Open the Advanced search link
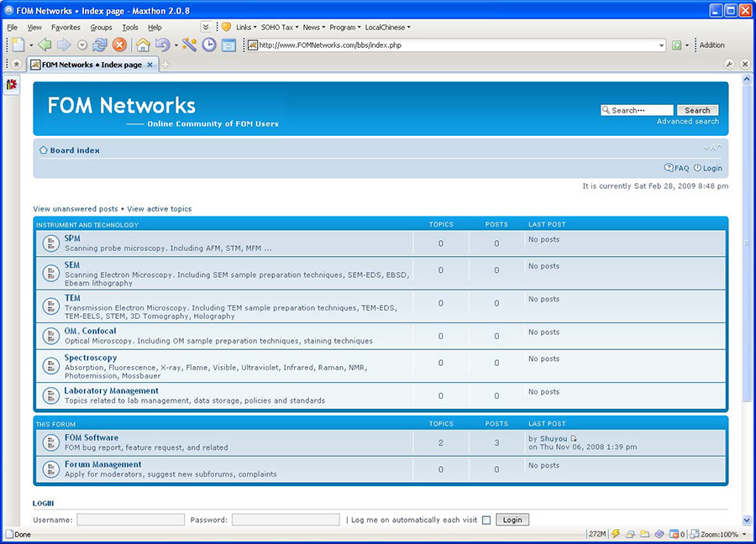The height and width of the screenshot is (544, 756). pos(687,122)
